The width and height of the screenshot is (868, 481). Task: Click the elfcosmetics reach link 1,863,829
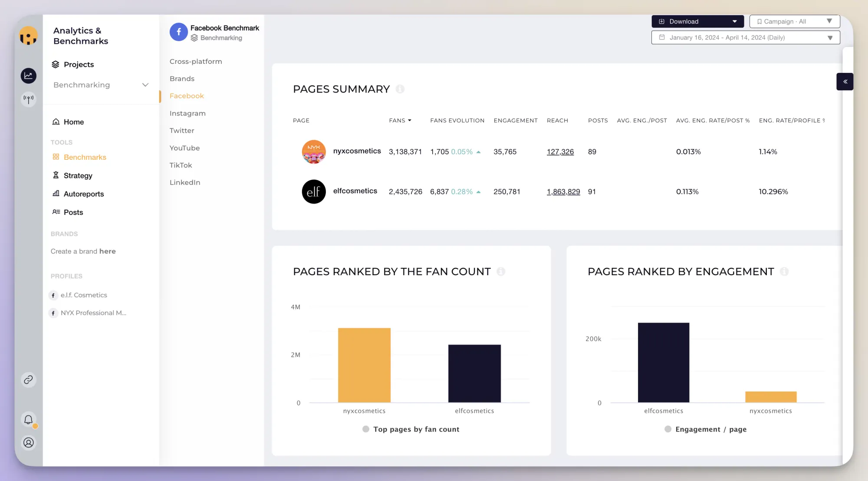563,191
